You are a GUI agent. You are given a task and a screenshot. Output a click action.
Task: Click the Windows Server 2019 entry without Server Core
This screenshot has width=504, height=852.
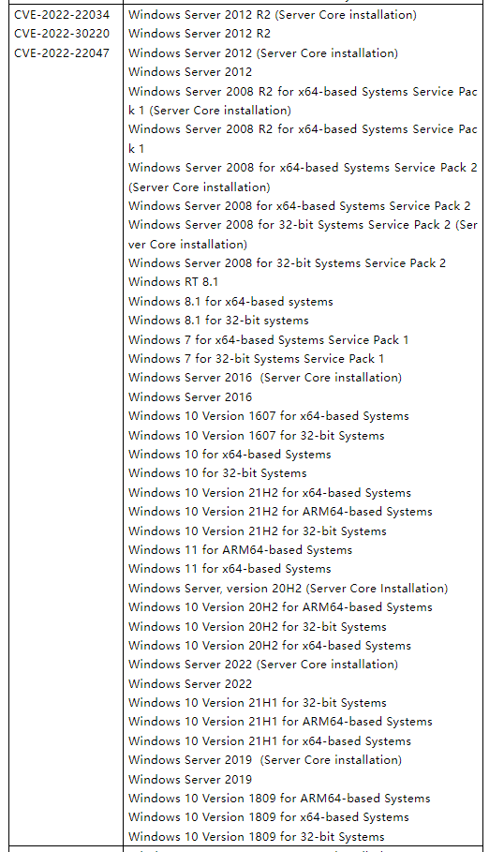[x=190, y=780]
